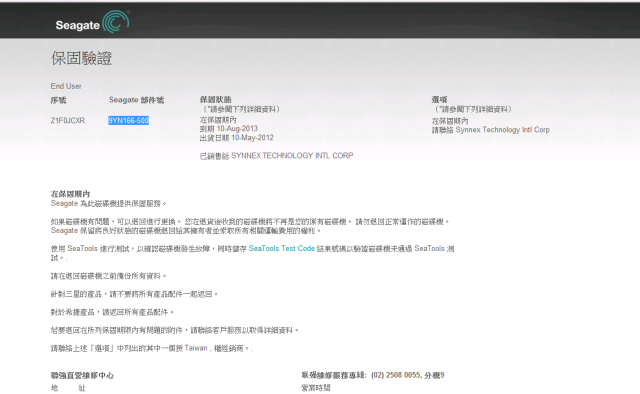Click SYNNEX TECHNOLOGY INTL CORP sold-to text
The width and height of the screenshot is (640, 394).
[x=292, y=156]
